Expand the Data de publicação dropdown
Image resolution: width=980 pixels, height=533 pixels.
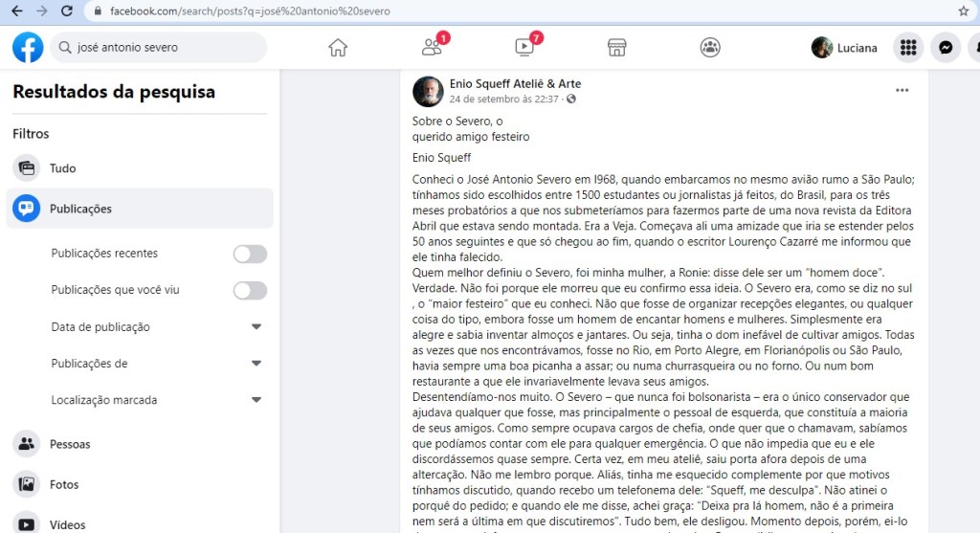(156, 327)
